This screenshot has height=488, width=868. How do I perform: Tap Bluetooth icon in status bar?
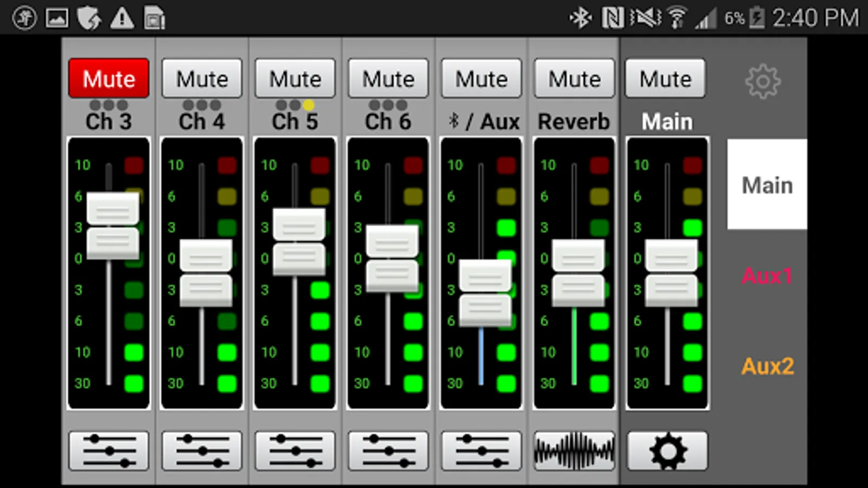click(580, 18)
